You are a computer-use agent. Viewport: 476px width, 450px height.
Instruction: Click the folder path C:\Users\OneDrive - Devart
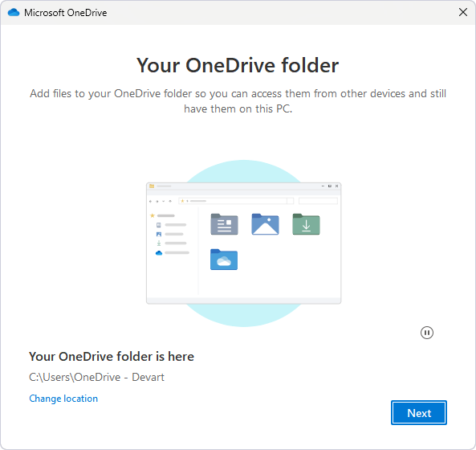click(96, 377)
